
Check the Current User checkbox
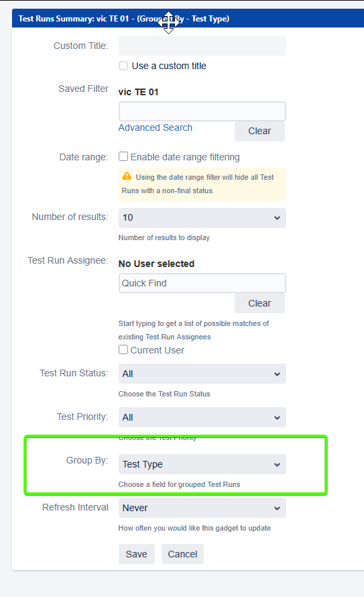click(x=123, y=349)
